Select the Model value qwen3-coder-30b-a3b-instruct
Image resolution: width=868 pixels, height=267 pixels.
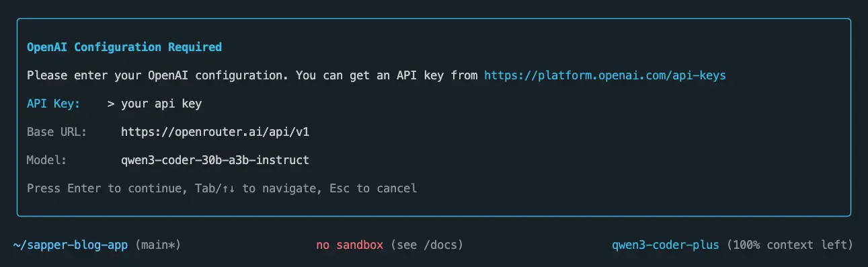point(215,160)
